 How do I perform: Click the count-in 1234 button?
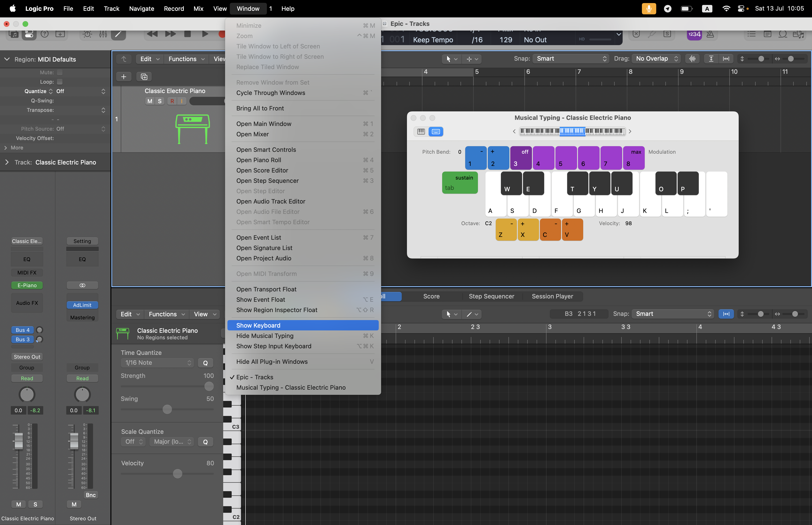coord(694,34)
